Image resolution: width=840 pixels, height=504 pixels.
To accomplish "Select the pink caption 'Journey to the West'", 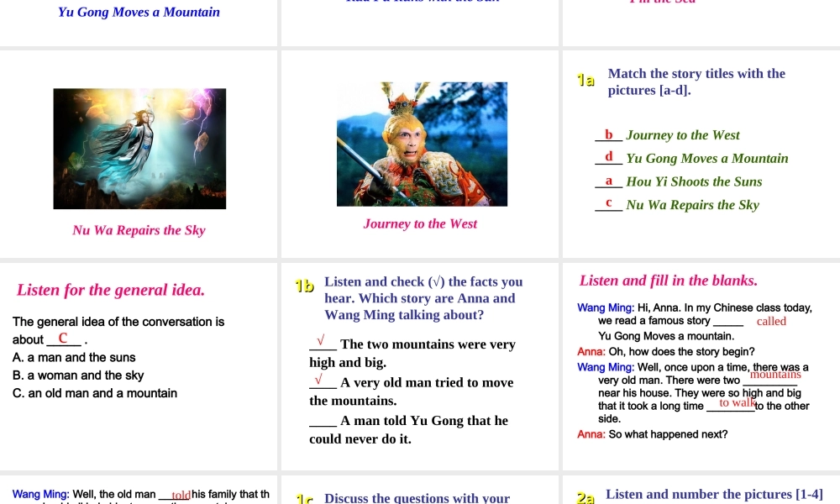I will [420, 224].
